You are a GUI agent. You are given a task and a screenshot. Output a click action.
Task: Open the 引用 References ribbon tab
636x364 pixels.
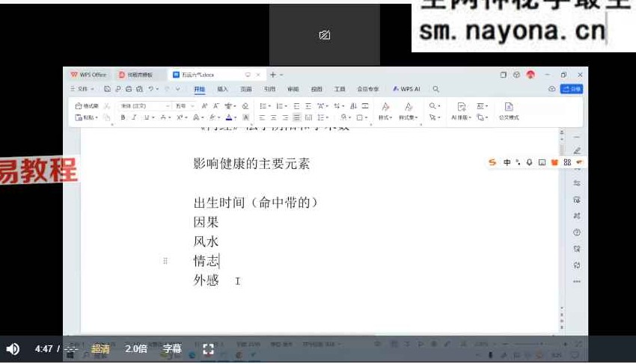click(x=269, y=89)
